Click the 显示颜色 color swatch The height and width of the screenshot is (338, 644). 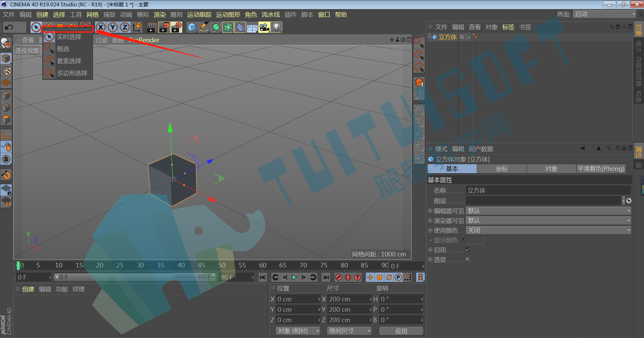click(x=475, y=240)
